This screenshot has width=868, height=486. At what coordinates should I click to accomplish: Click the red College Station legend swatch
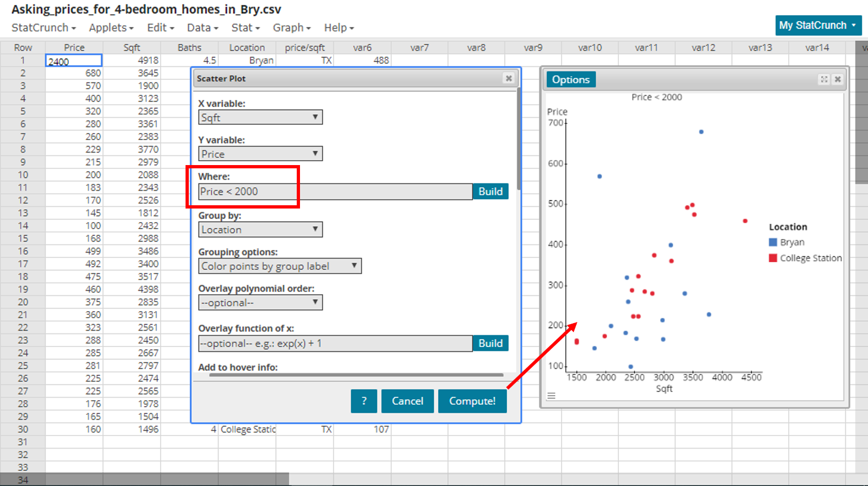(x=773, y=258)
